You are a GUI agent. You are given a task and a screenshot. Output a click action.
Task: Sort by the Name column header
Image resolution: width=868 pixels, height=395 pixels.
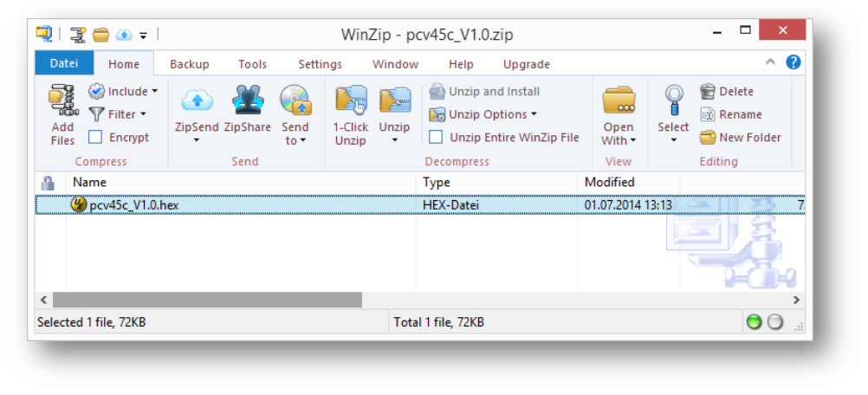point(241,182)
